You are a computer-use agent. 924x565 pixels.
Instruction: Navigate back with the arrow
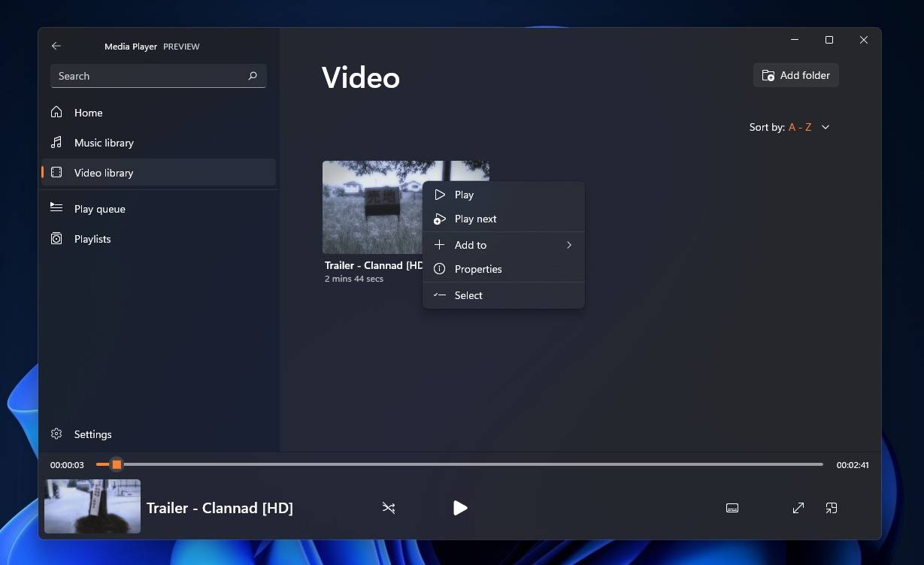(x=56, y=46)
